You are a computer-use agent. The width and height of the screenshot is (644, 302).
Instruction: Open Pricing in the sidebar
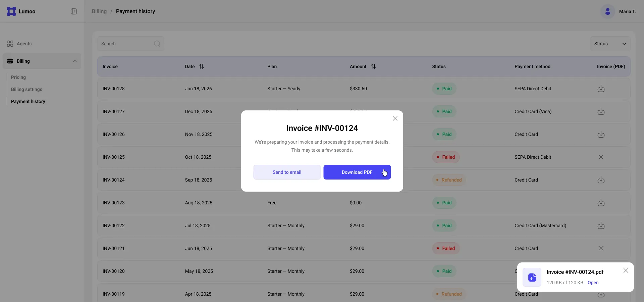point(18,77)
